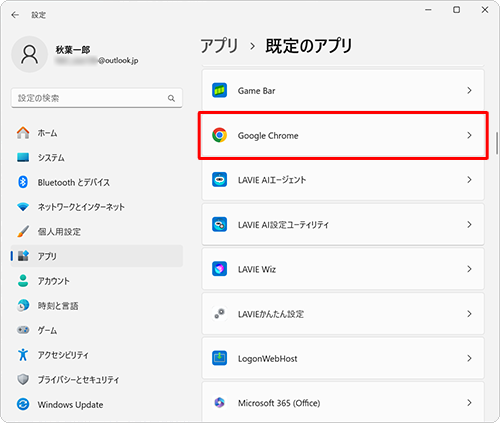The width and height of the screenshot is (500, 423).
Task: Expand LAVIE Wiz row chevron
Action: pos(469,269)
